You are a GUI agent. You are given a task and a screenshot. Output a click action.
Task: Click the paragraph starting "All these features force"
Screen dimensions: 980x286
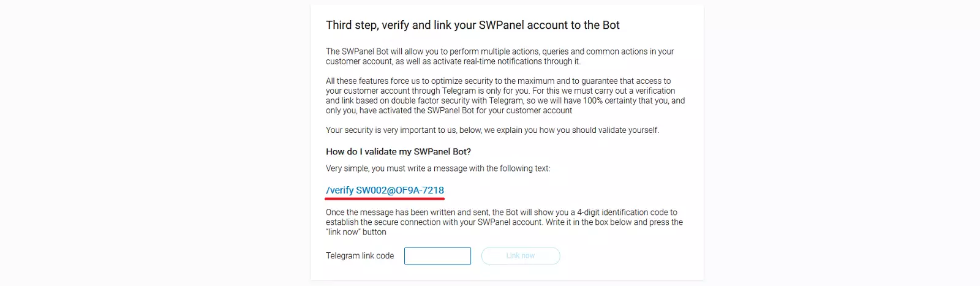(505, 96)
